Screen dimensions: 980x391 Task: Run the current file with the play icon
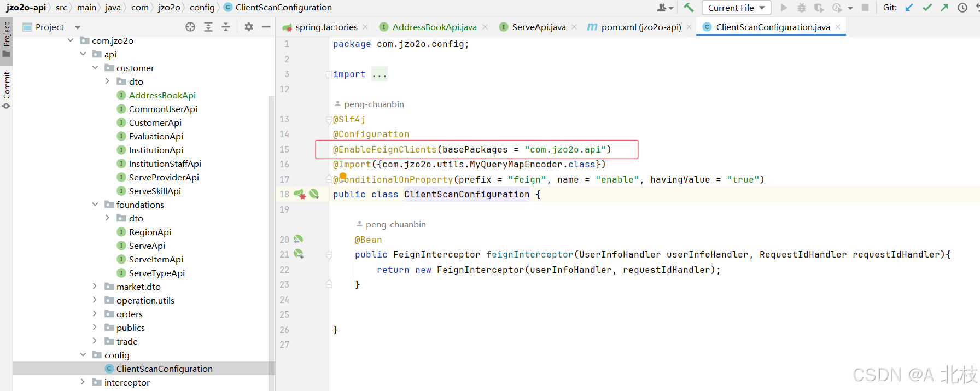784,8
